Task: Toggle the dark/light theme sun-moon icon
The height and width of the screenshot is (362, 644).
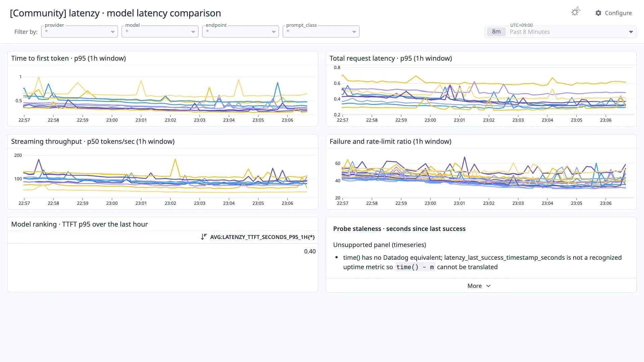Action: tap(576, 12)
